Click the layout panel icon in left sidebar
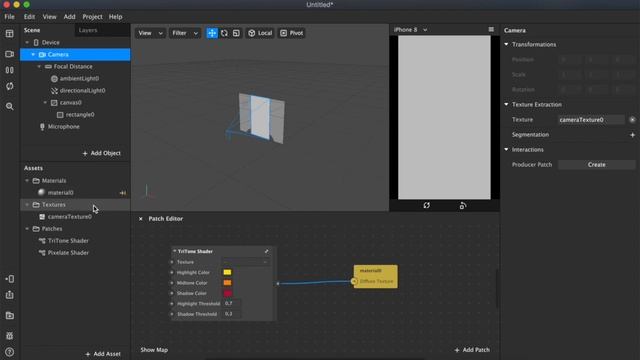Image resolution: width=640 pixels, height=360 pixels. 9,33
